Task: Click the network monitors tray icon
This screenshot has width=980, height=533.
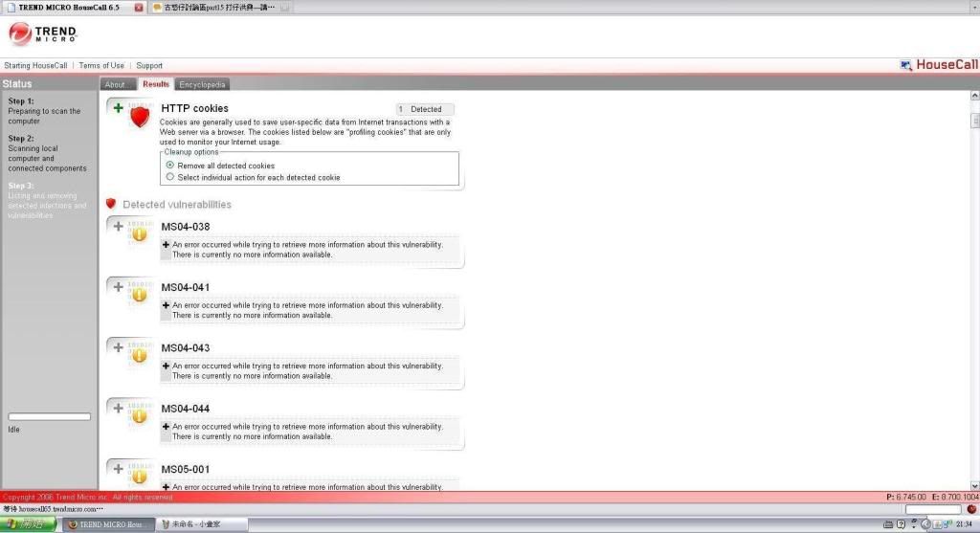Action: [x=948, y=524]
